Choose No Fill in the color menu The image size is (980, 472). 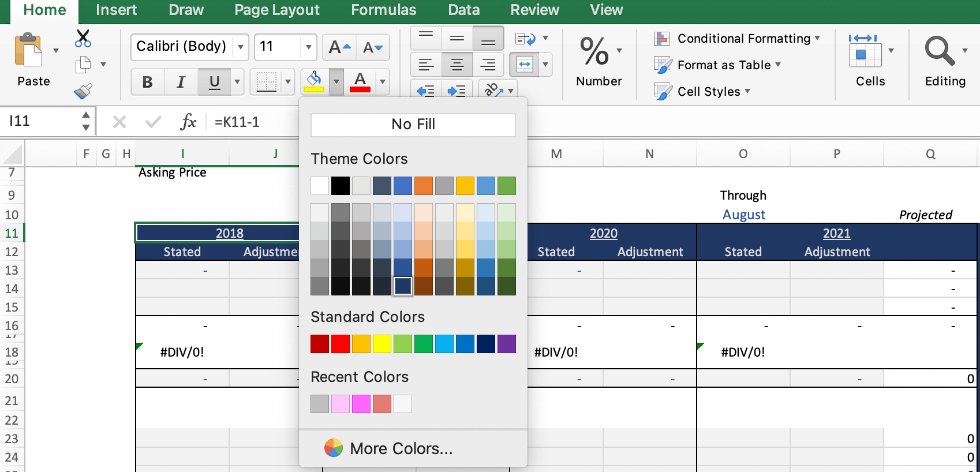pos(413,125)
